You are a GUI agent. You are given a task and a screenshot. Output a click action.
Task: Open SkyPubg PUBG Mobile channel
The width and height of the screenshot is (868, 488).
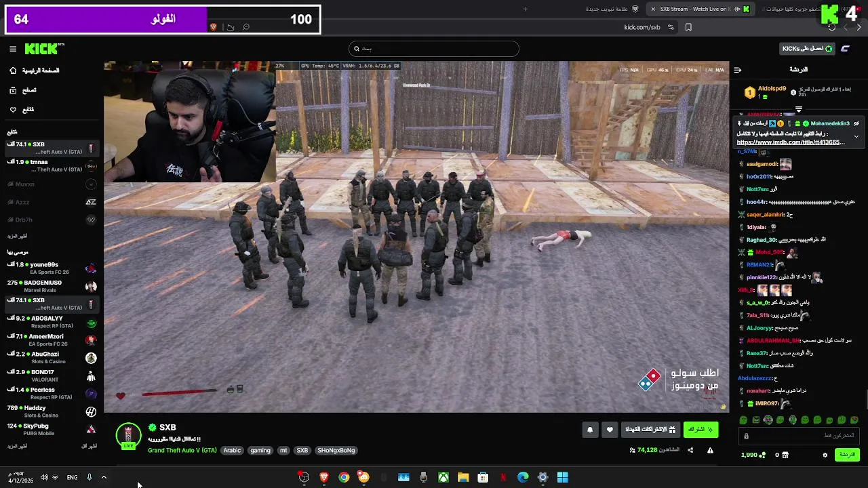(52, 429)
